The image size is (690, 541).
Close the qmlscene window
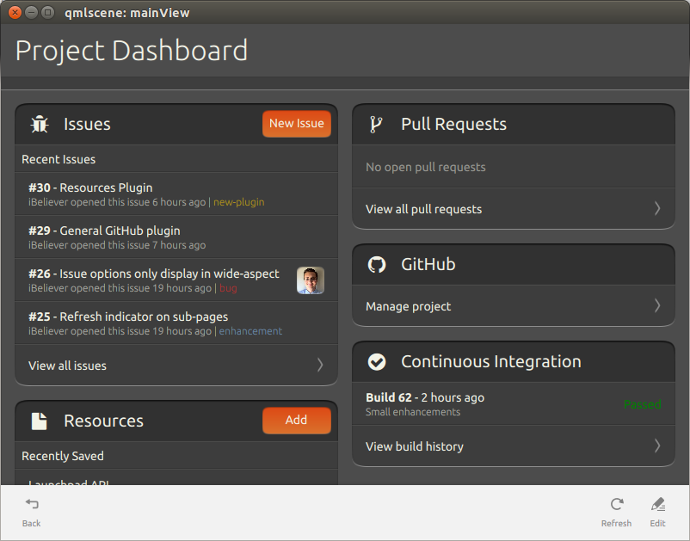point(15,12)
